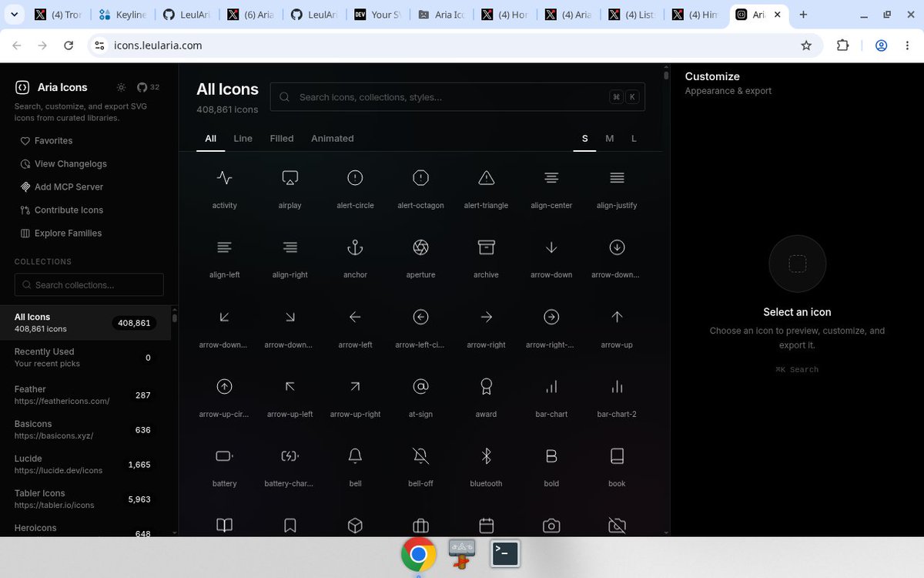Switch to the Filled style tab
The height and width of the screenshot is (578, 924).
tap(282, 139)
